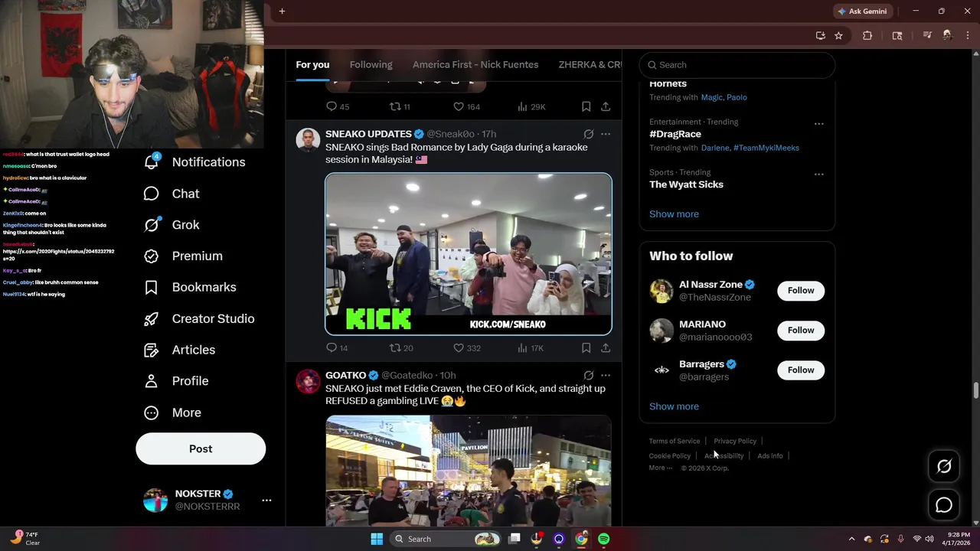Click the X search input field
The height and width of the screenshot is (551, 980).
[737, 65]
